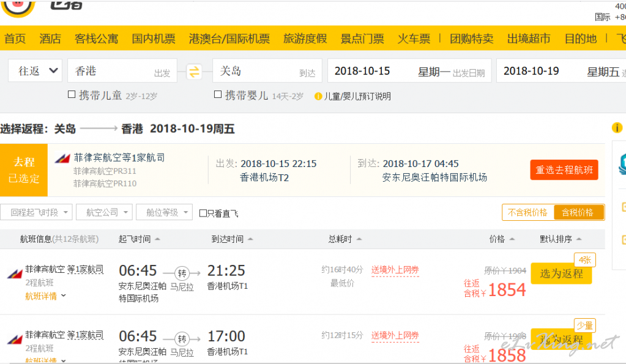Swap departure and arrival cities icon
The width and height of the screenshot is (626, 364).
(194, 72)
